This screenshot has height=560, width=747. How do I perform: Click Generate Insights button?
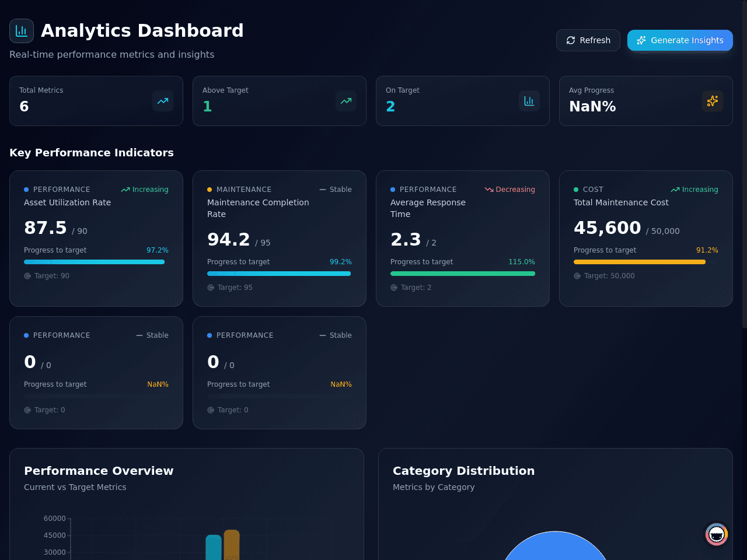point(680,40)
